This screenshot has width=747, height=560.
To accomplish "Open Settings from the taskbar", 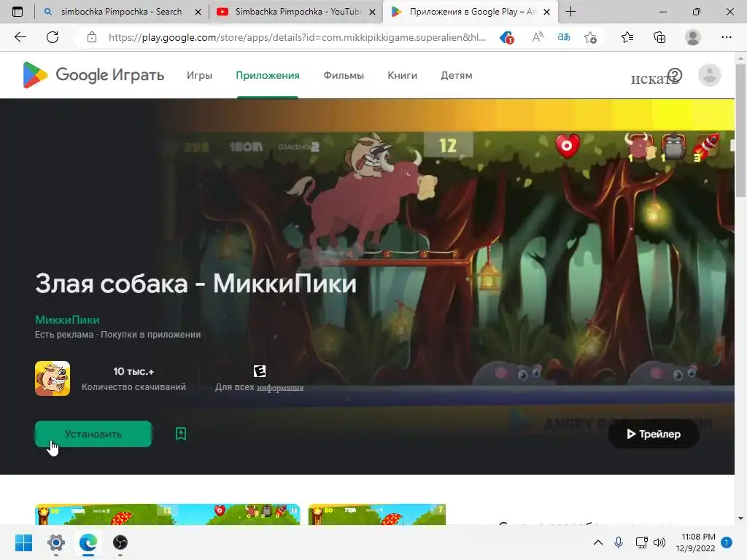I will click(x=55, y=542).
